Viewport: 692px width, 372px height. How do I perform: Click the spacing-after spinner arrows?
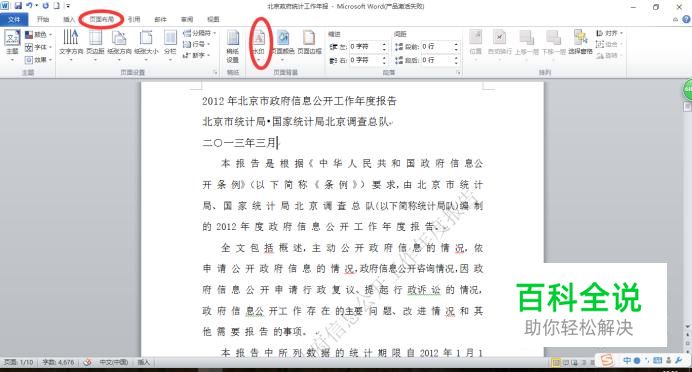coord(456,60)
